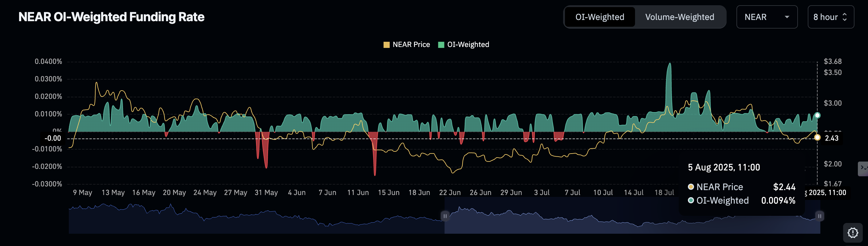Click the tooltip date 5 Aug 2025, 11:00
The width and height of the screenshot is (868, 246).
coord(724,167)
